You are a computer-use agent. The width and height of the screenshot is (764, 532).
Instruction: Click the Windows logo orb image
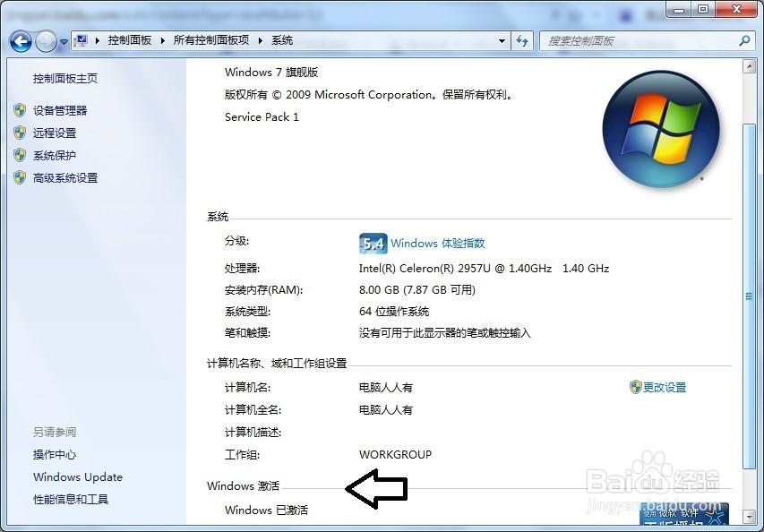point(661,129)
